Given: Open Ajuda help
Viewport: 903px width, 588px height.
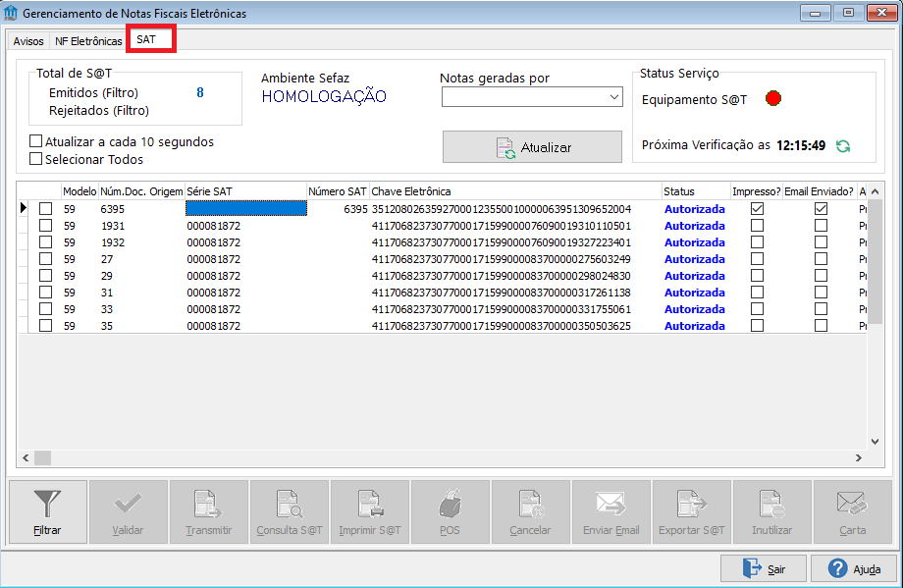Looking at the screenshot, I should pyautogui.click(x=855, y=569).
